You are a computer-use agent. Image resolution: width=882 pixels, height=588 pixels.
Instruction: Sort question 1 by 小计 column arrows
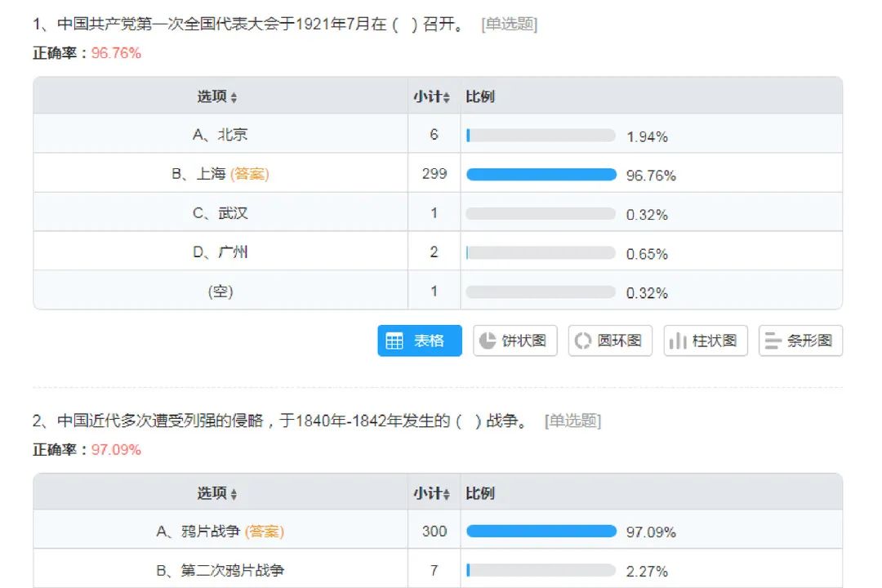(447, 98)
